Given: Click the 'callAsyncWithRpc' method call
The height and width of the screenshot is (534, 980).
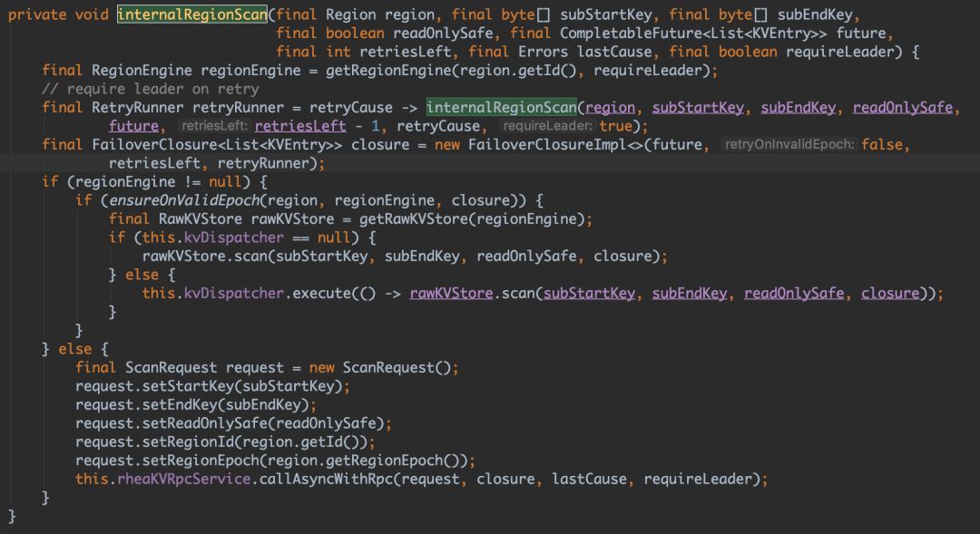Looking at the screenshot, I should pyautogui.click(x=326, y=480).
